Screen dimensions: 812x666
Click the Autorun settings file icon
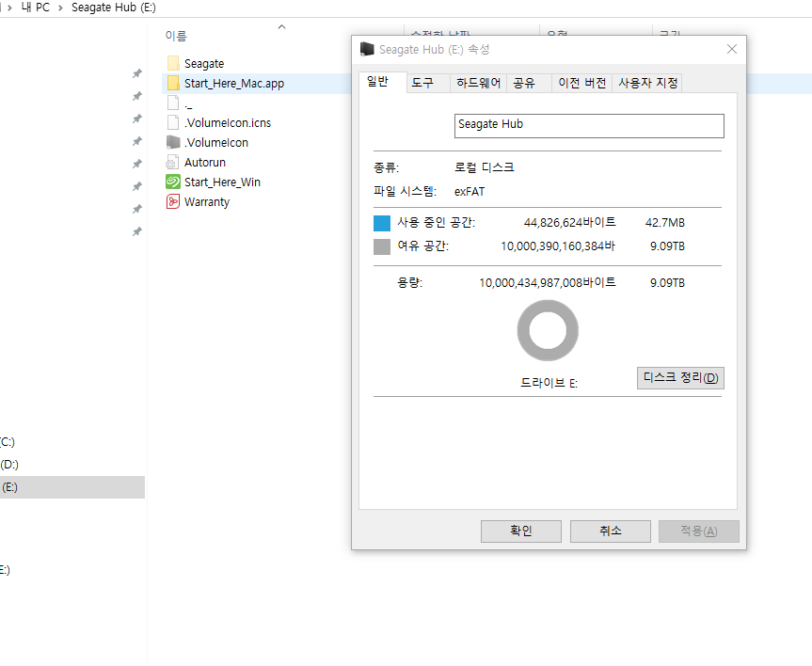(x=172, y=162)
